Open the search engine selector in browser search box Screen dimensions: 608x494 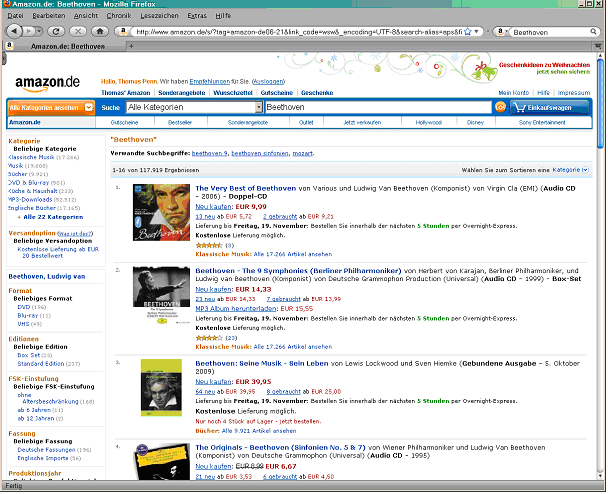502,32
